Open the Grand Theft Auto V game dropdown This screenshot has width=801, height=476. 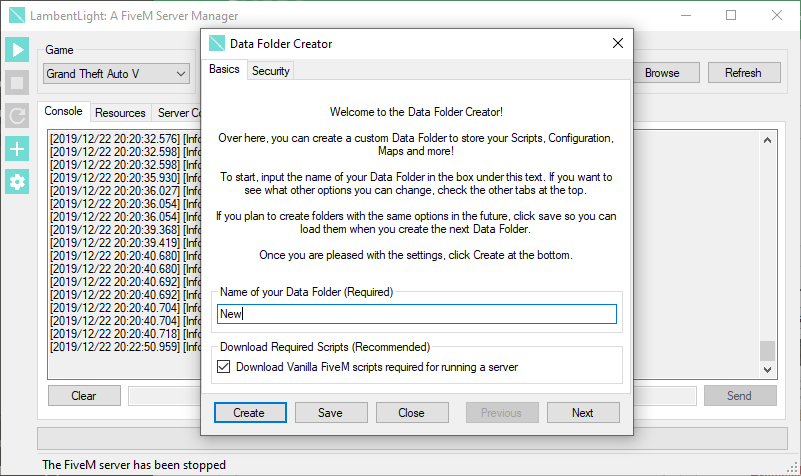point(116,74)
